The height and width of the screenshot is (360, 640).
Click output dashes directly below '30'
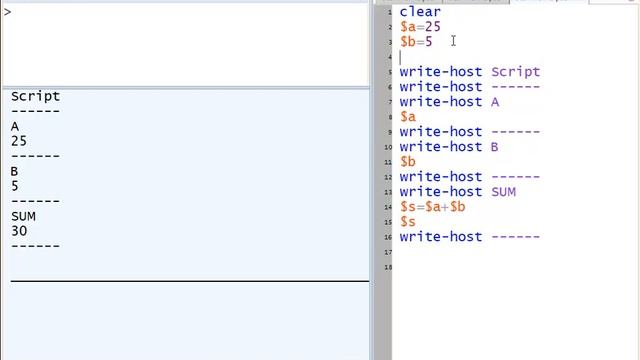36,246
